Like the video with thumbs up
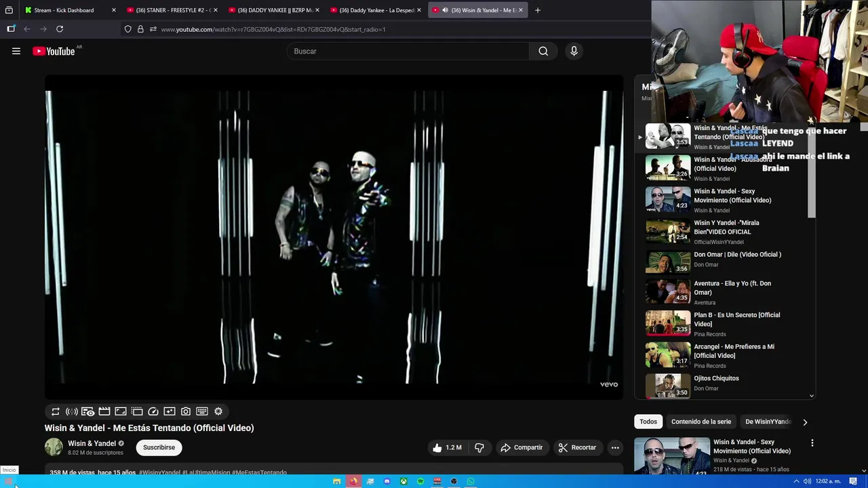Screen dimensions: 868x488 click(x=447, y=447)
